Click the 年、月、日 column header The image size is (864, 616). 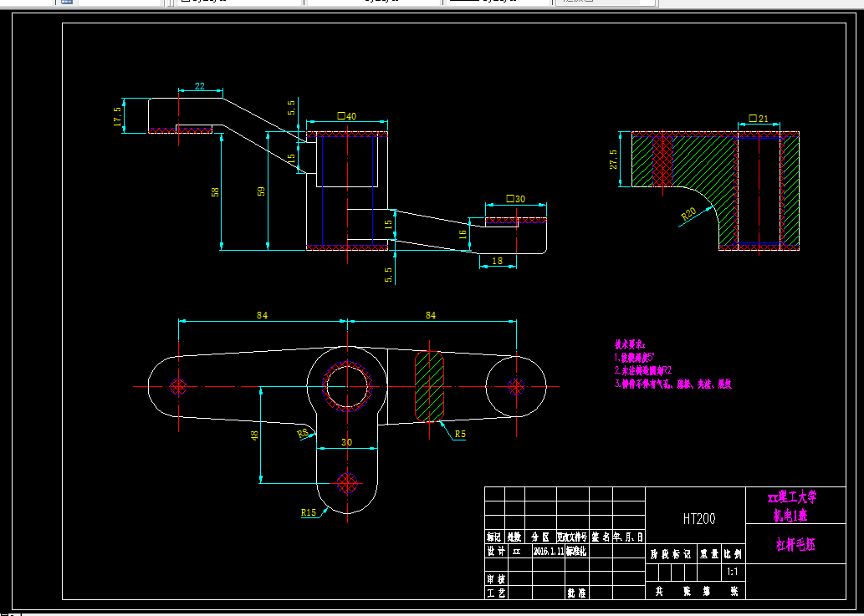click(x=627, y=537)
